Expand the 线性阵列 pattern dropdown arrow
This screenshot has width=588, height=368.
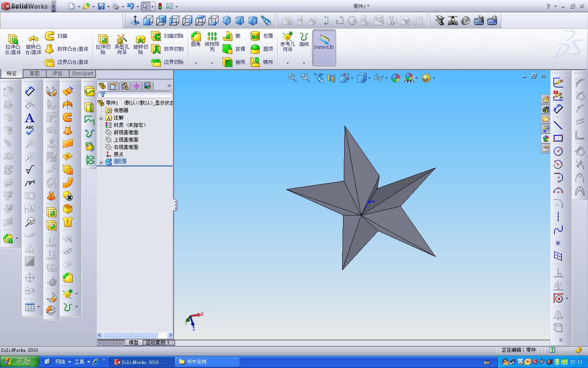click(212, 63)
